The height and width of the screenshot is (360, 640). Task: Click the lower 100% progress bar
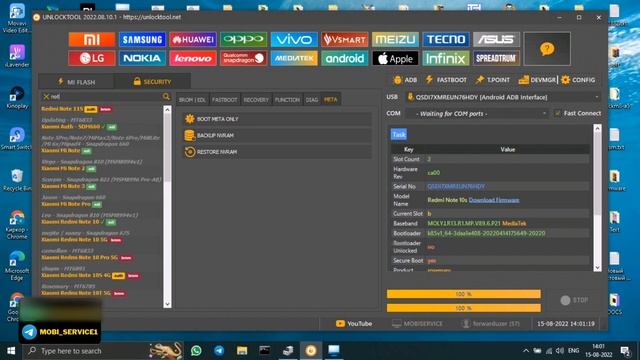pyautogui.click(x=464, y=308)
